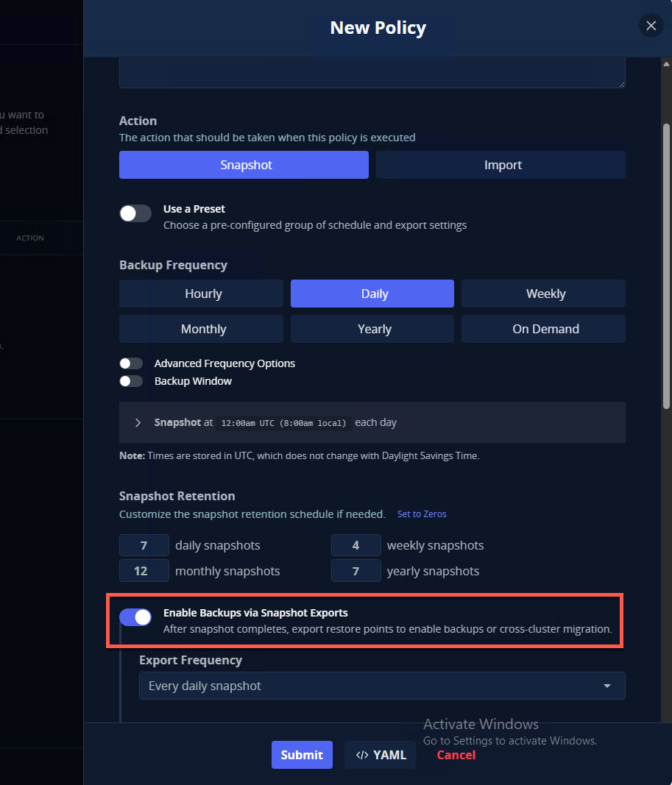
Task: Turn on the Backup Window toggle
Action: (x=131, y=381)
